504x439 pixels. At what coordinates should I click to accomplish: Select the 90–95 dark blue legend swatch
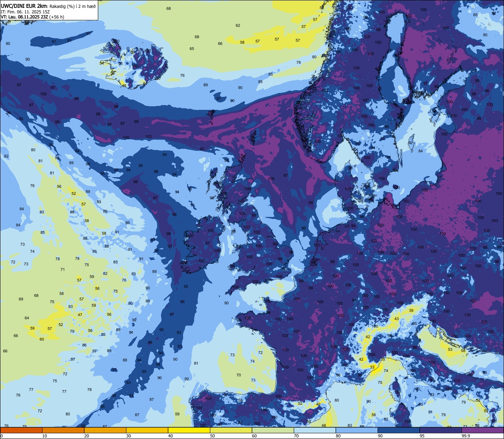click(x=398, y=430)
